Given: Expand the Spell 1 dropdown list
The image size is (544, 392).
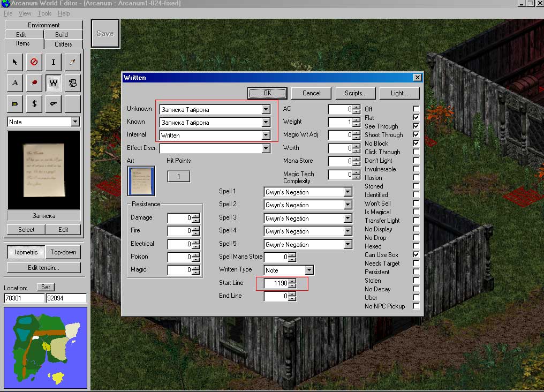Looking at the screenshot, I should point(347,192).
